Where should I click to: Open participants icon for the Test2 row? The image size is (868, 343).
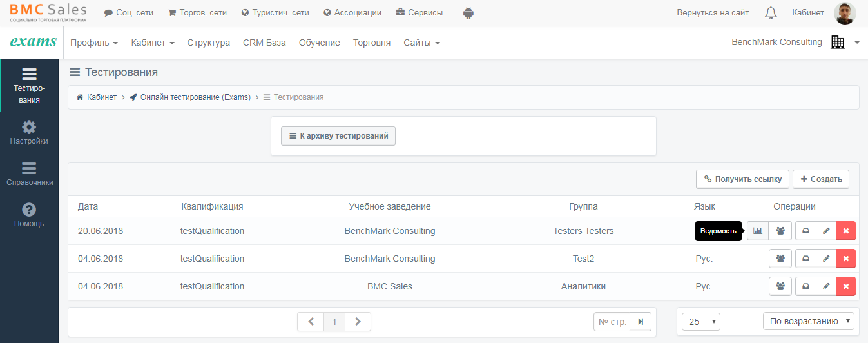click(780, 259)
